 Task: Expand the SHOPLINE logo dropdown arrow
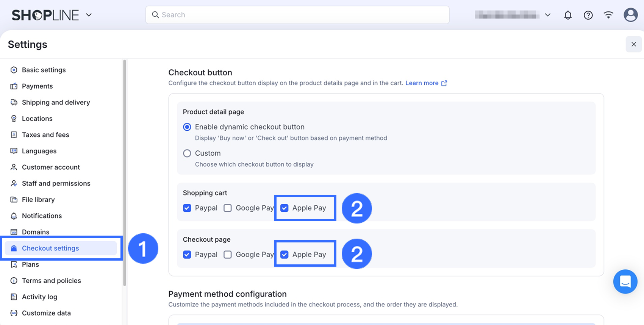(x=89, y=15)
